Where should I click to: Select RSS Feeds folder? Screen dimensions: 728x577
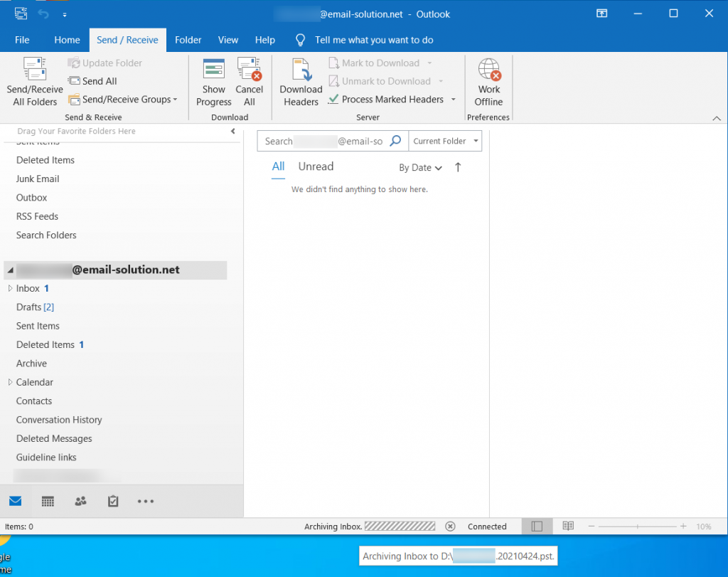click(x=37, y=216)
